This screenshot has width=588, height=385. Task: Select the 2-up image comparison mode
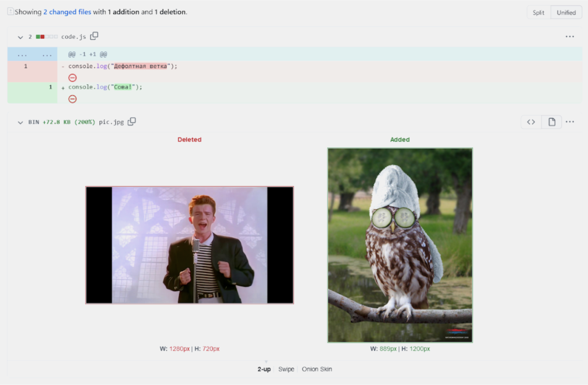click(264, 369)
